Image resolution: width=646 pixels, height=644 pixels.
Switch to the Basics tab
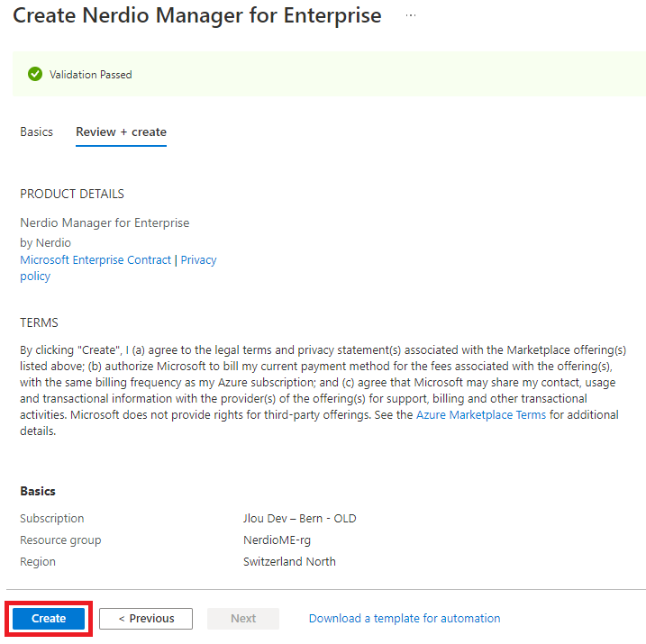[x=37, y=132]
